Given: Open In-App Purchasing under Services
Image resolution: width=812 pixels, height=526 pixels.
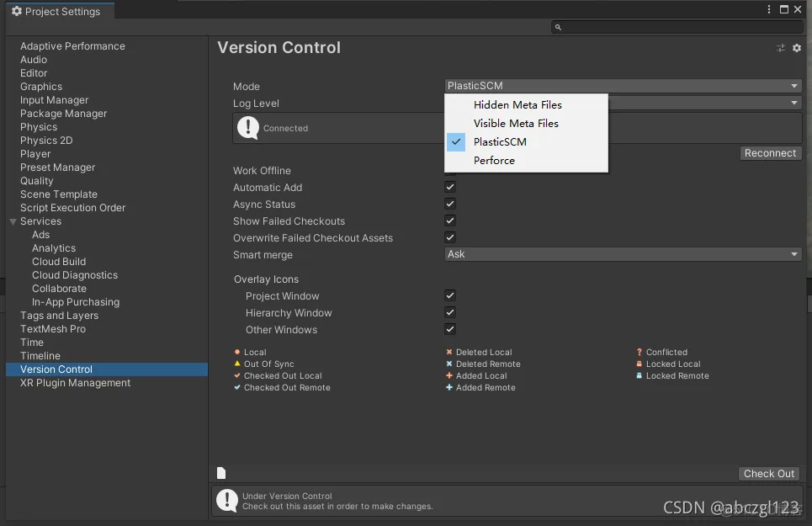Looking at the screenshot, I should tap(76, 302).
